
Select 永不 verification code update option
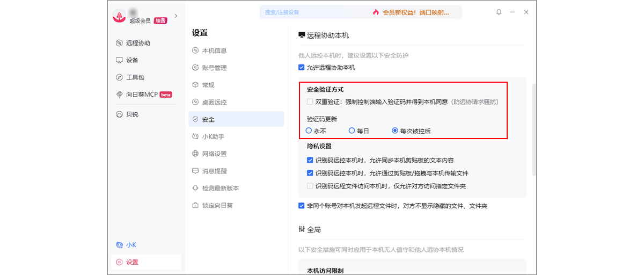pos(309,131)
